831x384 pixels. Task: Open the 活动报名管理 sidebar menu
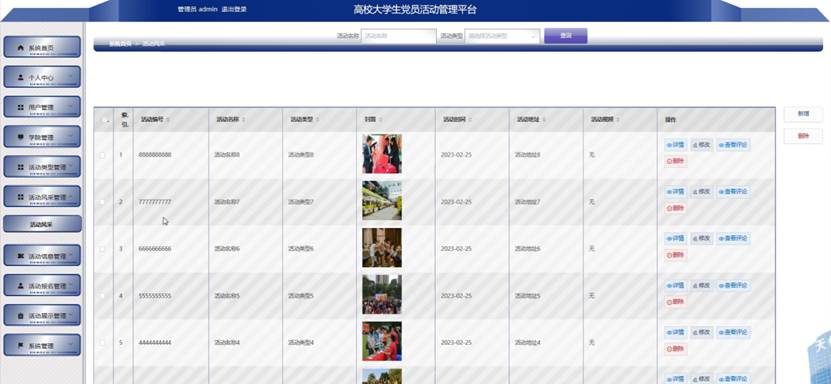point(42,285)
